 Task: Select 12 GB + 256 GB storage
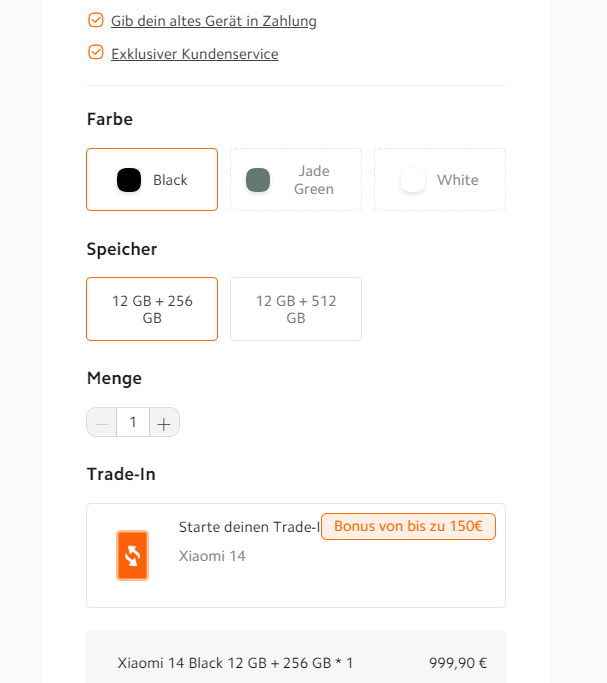pos(152,309)
